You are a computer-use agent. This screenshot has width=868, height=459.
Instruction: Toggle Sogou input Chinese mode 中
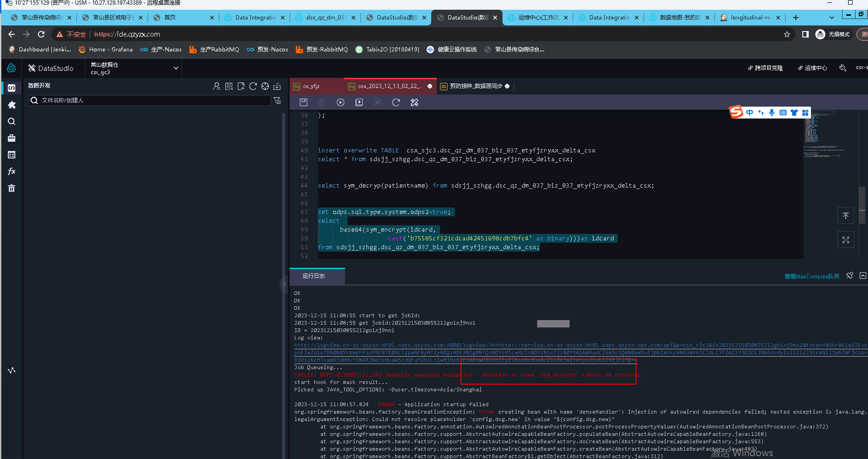coord(750,113)
